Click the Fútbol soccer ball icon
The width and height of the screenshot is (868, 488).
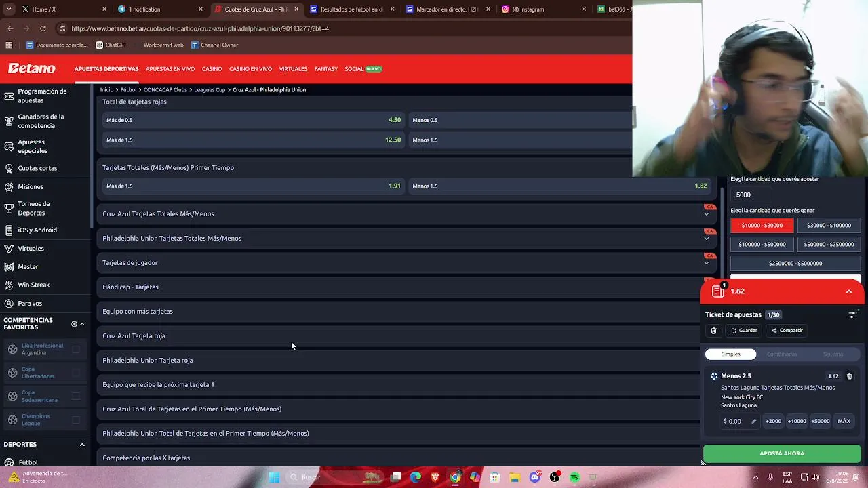[x=9, y=462]
